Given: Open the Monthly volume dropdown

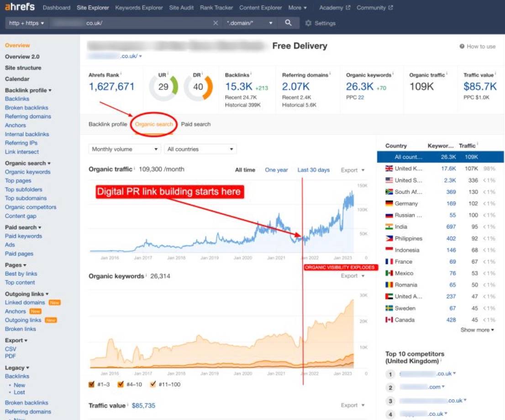Looking at the screenshot, I should pyautogui.click(x=125, y=149).
